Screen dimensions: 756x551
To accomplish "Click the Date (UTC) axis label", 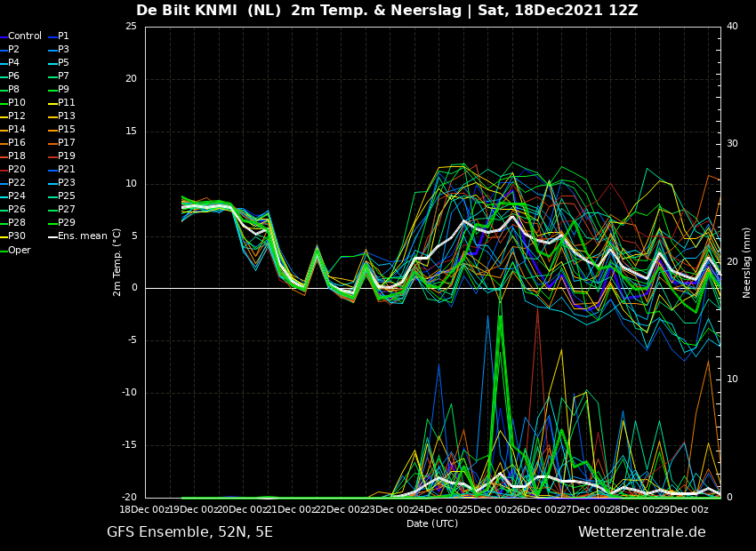I will point(432,523).
